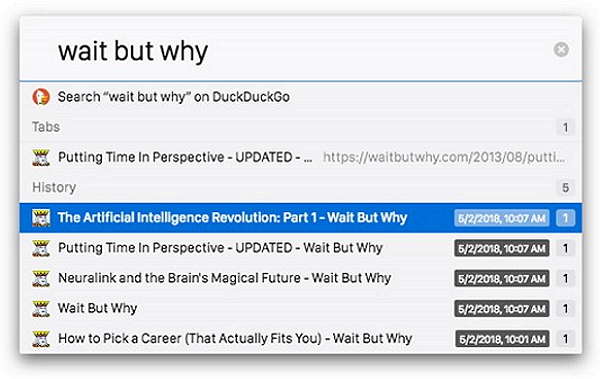Click the 10:01 AM timestamp on the Career entry

point(502,339)
